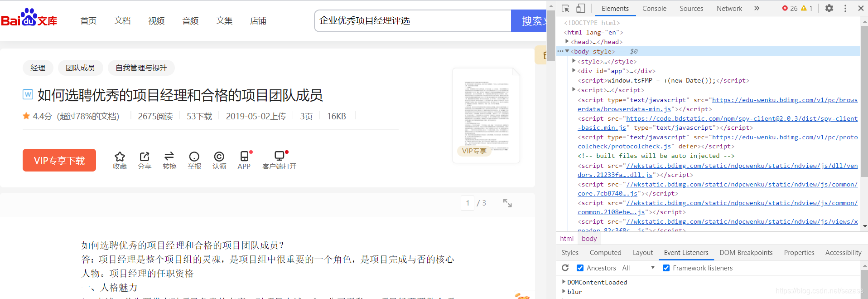The image size is (868, 299).
Task: Click the 经理 tag chip
Action: tap(38, 68)
